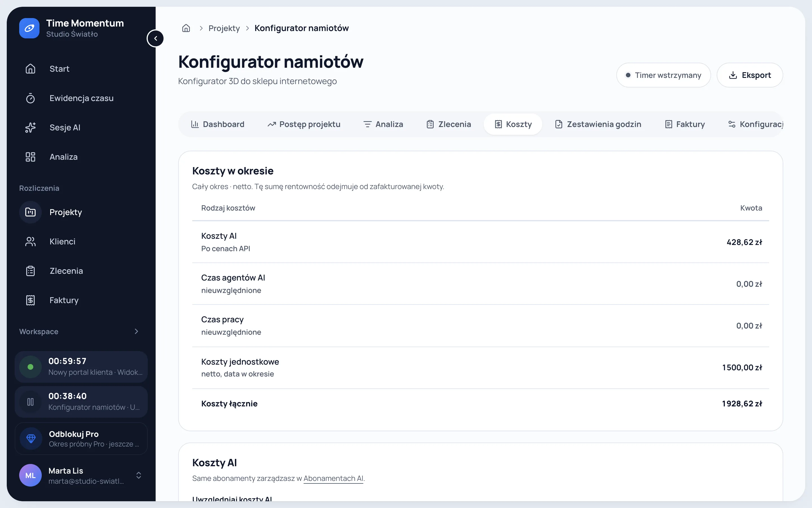The height and width of the screenshot is (508, 812).
Task: Click the diamond icon on Odblokuj Pro
Action: [x=31, y=439]
